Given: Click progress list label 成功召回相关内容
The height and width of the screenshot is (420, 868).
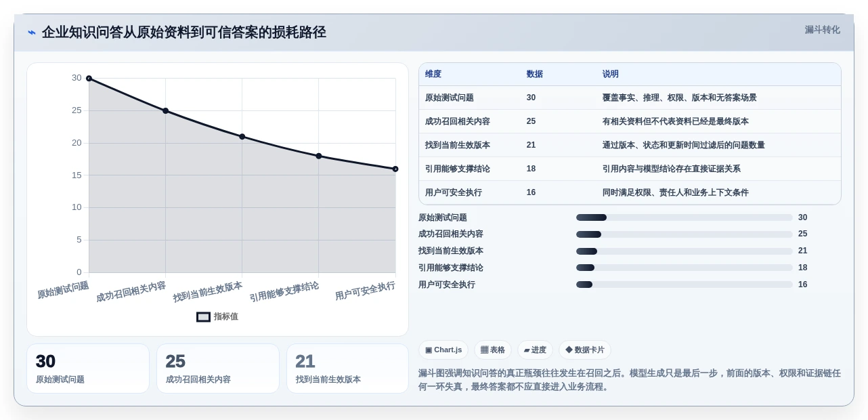Looking at the screenshot, I should coord(451,234).
